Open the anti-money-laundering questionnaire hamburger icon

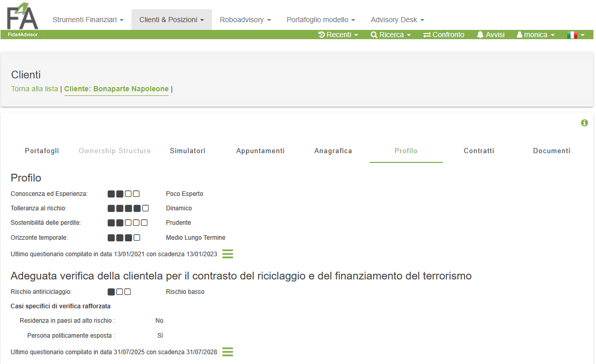228,352
